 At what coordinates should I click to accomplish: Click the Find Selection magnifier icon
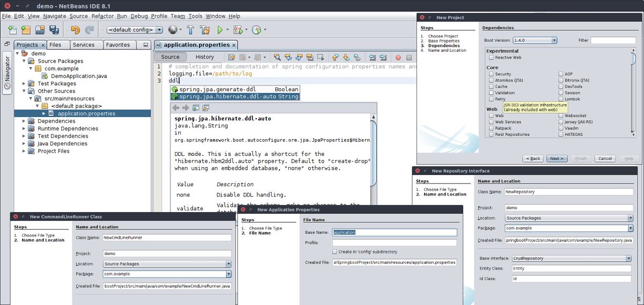277,57
